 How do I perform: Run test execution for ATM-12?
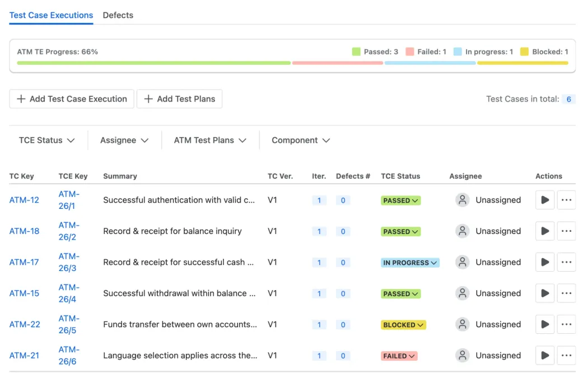545,200
